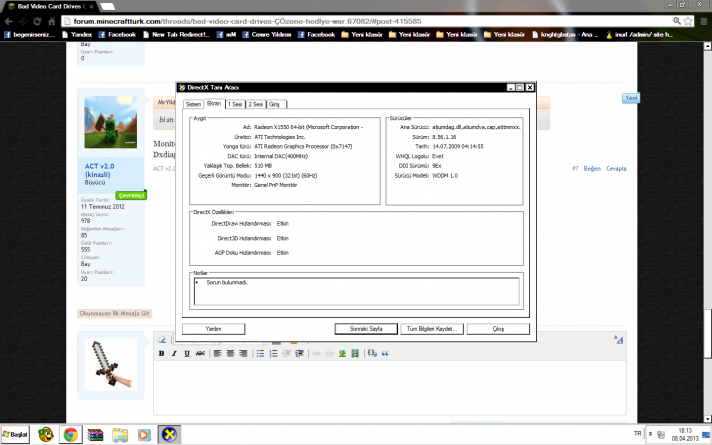The width and height of the screenshot is (712, 445).
Task: Apply strikethrough in reply editor
Action: click(200, 353)
